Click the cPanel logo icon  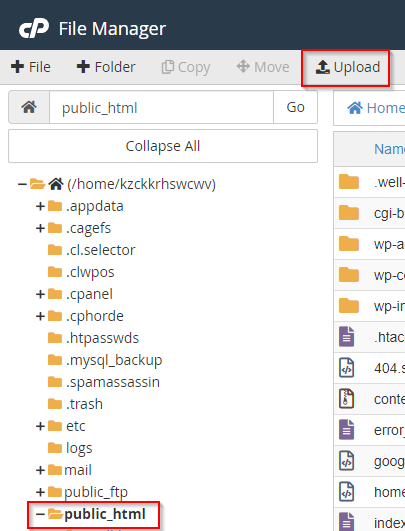[x=34, y=28]
